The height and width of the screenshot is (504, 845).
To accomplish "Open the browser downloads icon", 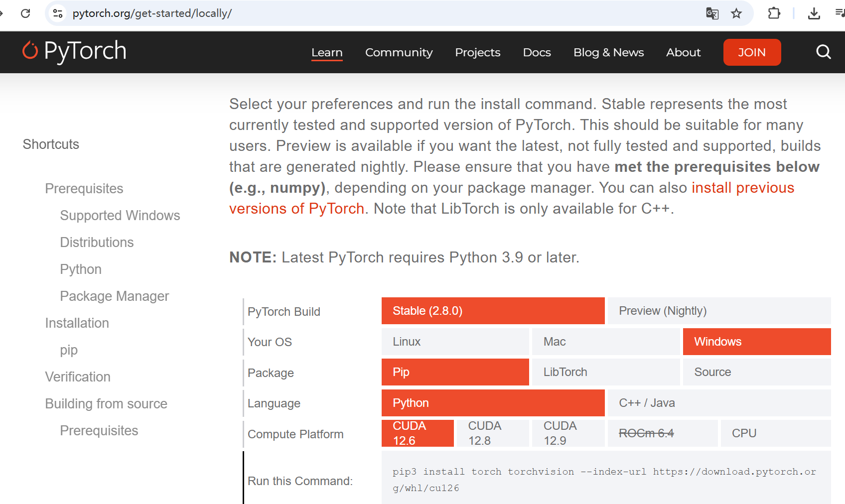I will click(814, 13).
